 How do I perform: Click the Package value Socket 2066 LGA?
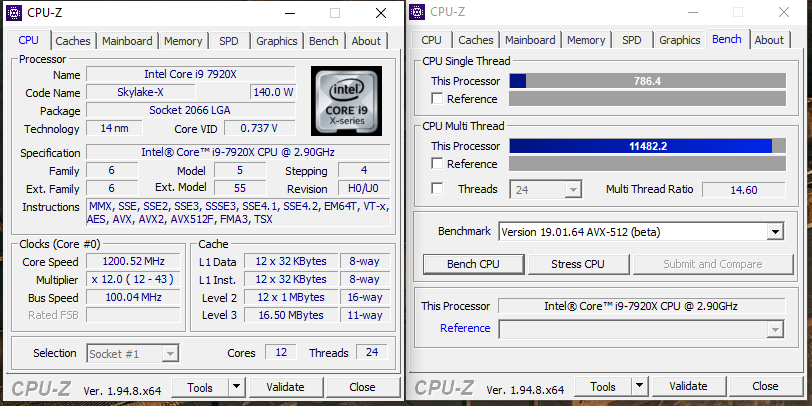click(x=191, y=110)
